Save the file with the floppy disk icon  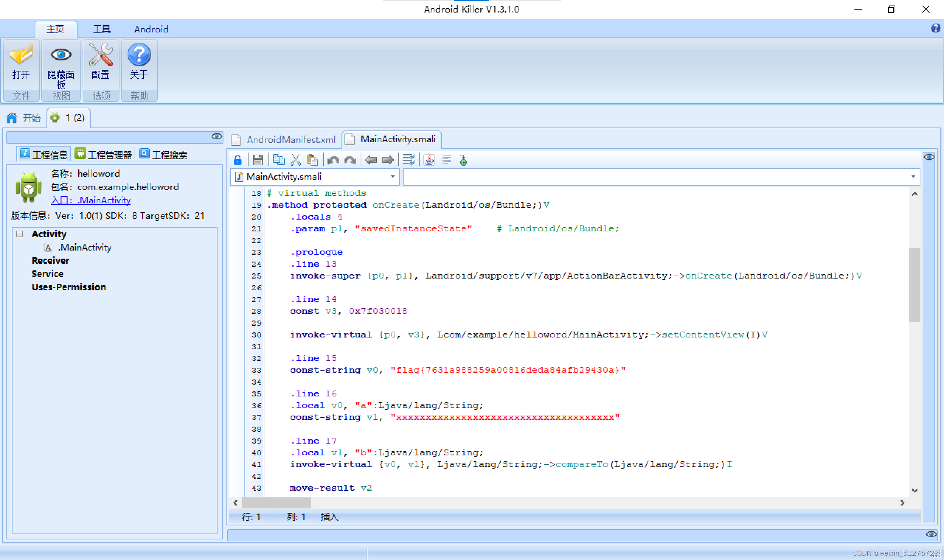coord(258,160)
